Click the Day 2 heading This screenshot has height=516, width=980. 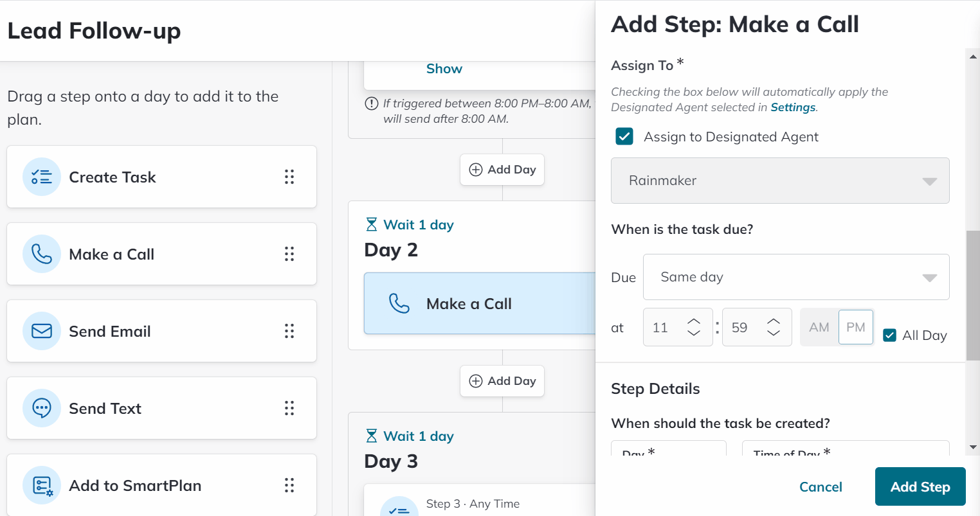[391, 249]
